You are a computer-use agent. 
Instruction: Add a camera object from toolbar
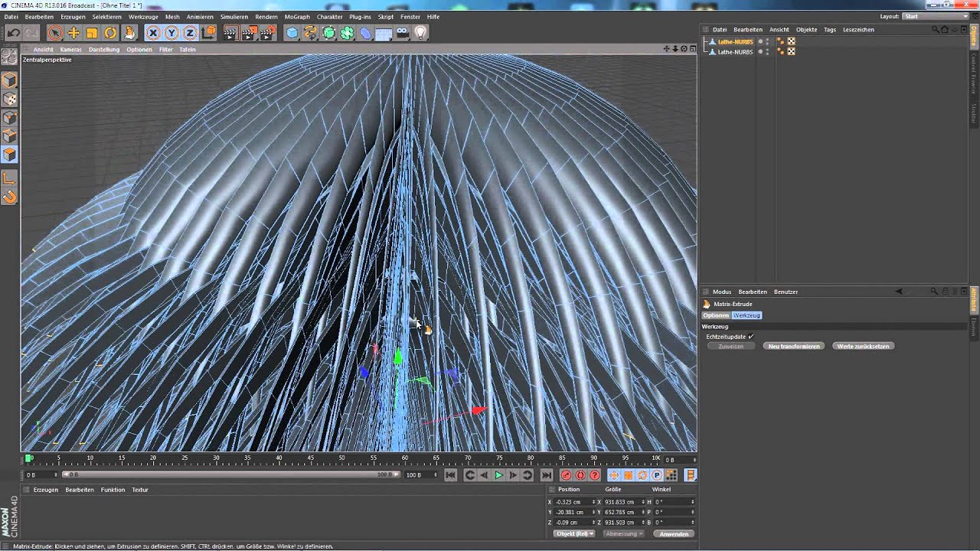[x=402, y=33]
